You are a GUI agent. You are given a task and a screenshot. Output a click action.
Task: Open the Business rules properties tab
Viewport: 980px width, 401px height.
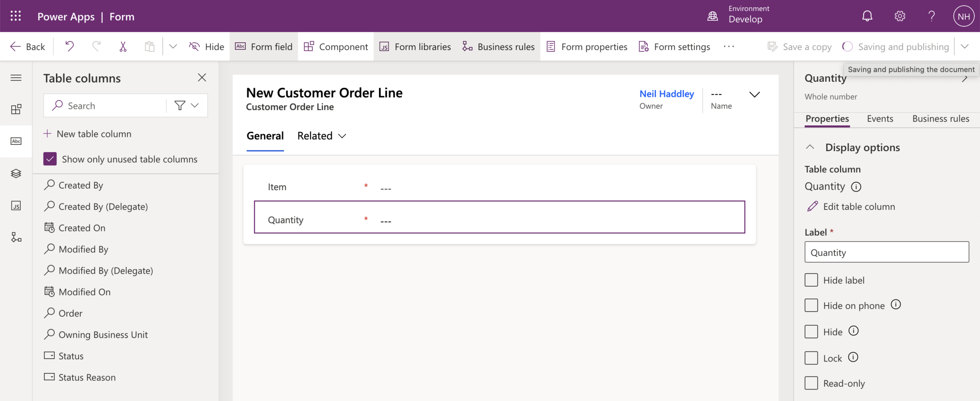[x=940, y=119]
